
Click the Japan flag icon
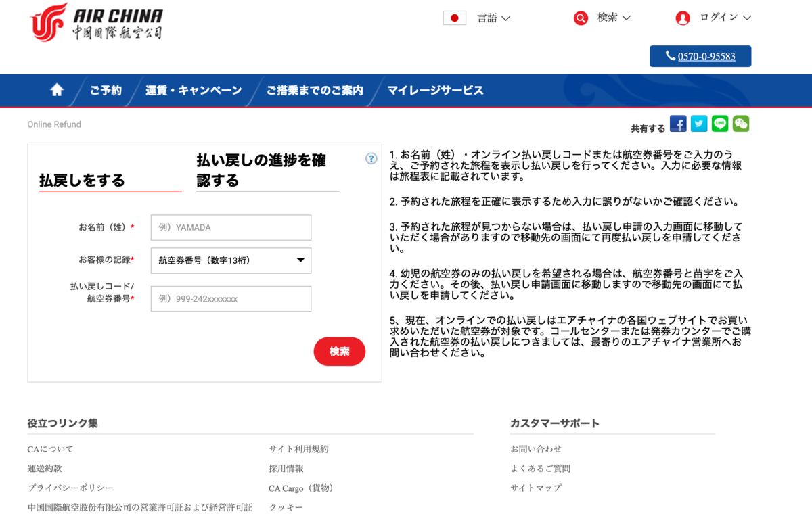coord(455,18)
